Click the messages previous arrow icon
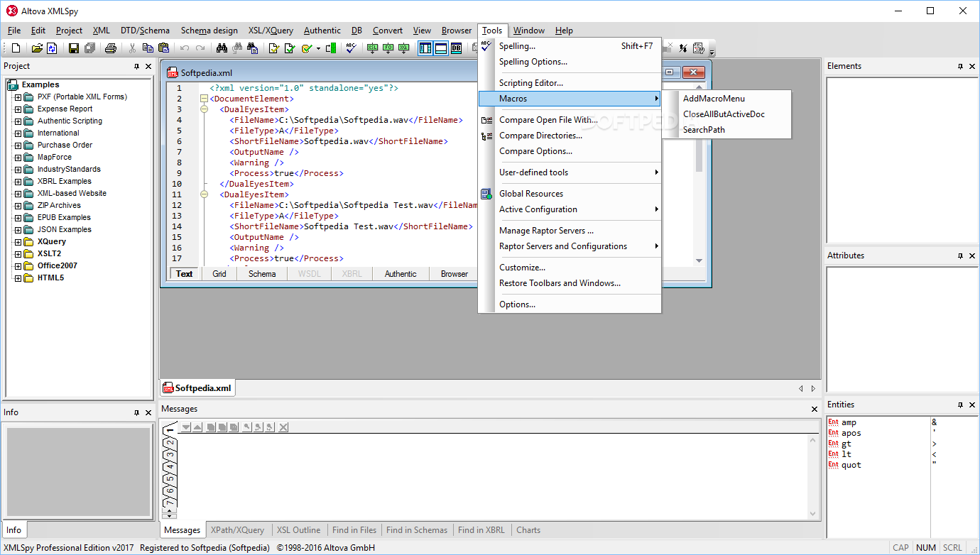This screenshot has height=555, width=980. tap(197, 427)
